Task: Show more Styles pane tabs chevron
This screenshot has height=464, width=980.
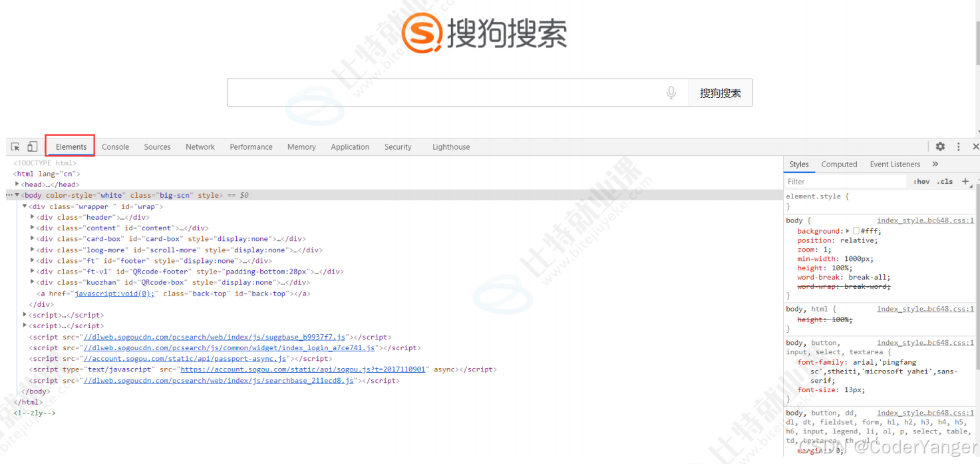Action: [x=935, y=164]
